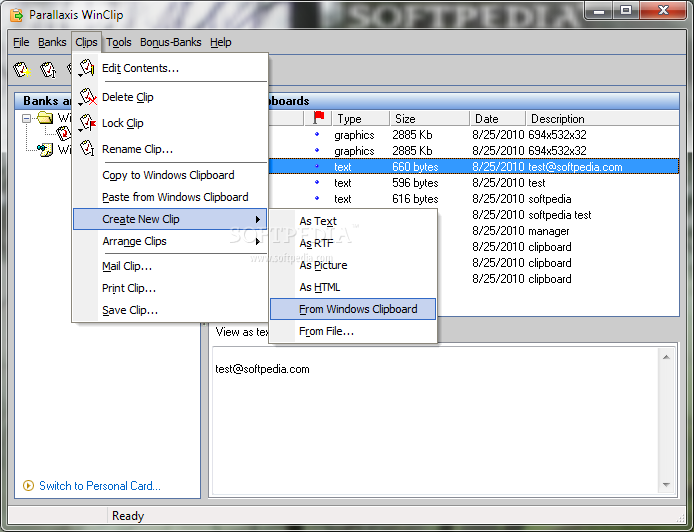694x532 pixels.
Task: Click the blue dot on the 660 bytes row
Action: point(317,166)
